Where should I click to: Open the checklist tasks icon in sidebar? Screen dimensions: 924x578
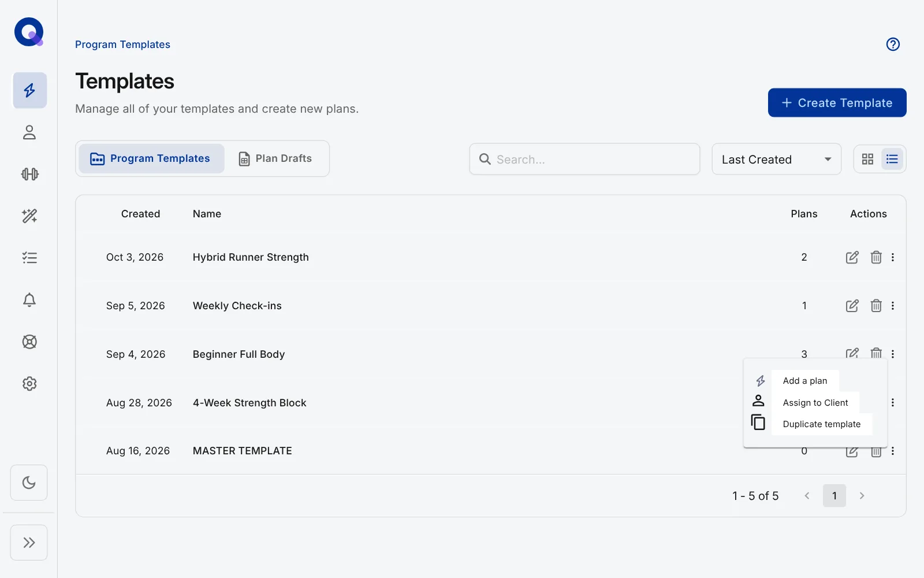coord(29,258)
